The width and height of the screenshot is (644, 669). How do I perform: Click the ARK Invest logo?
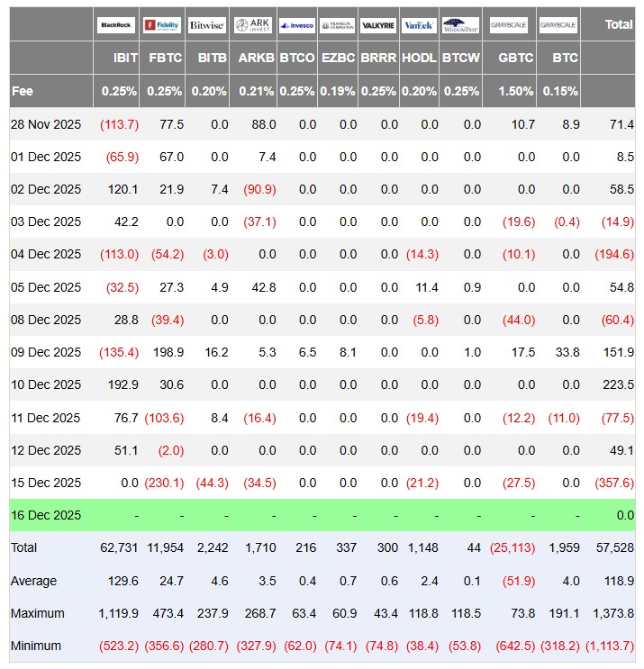point(252,25)
